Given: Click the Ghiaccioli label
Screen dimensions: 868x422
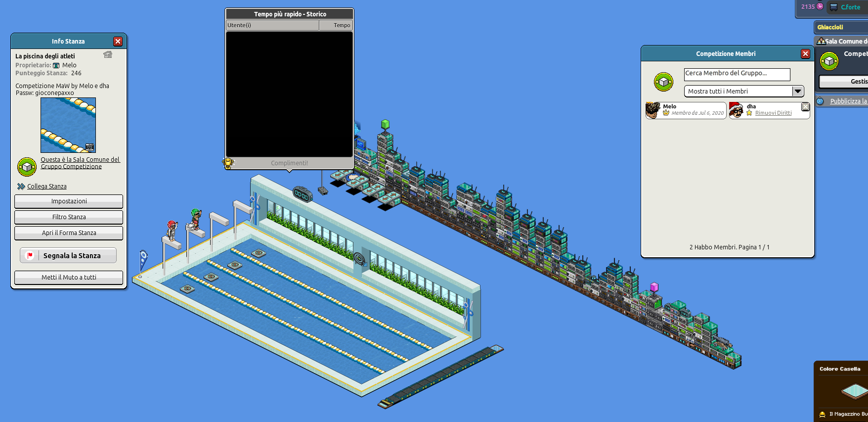Looking at the screenshot, I should (x=830, y=27).
